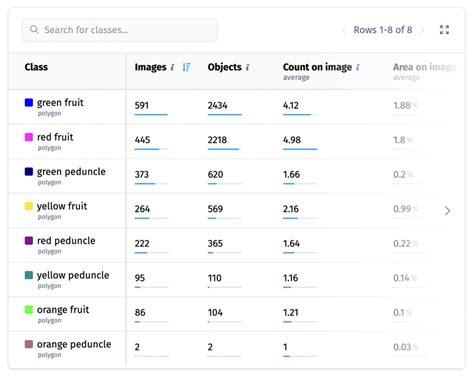Click Images value 373 for green peduncle

tap(142, 174)
